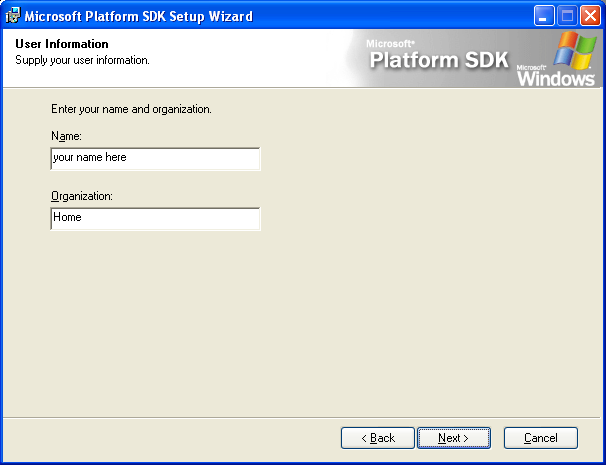Click 'Supply your user information.' text
This screenshot has height=465, width=606.
(x=82, y=60)
